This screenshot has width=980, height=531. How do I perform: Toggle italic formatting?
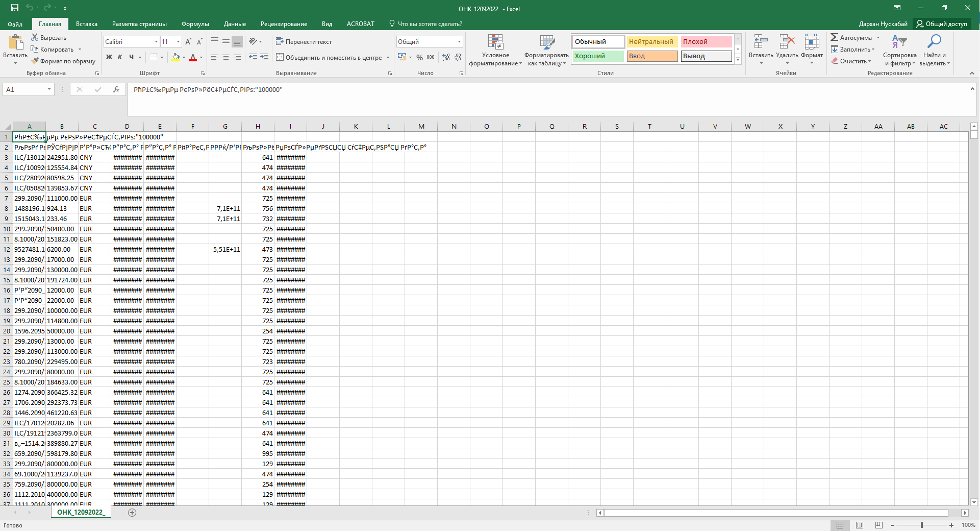tap(120, 57)
